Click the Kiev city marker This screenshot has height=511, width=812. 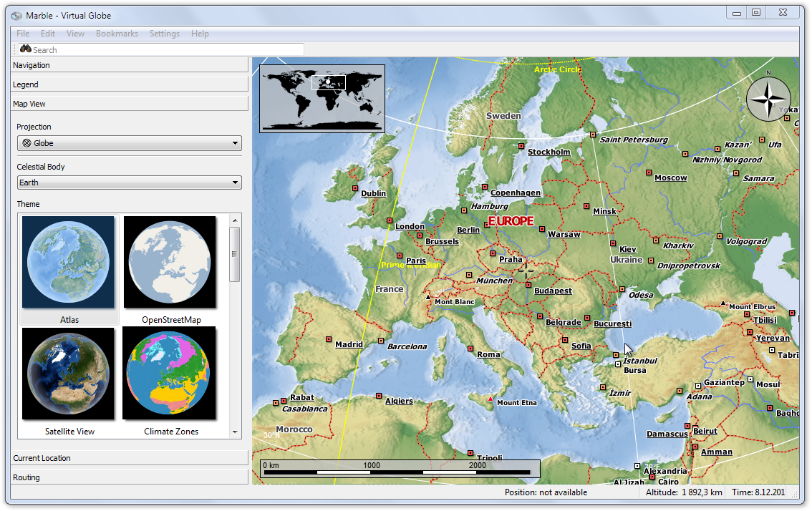click(x=613, y=243)
